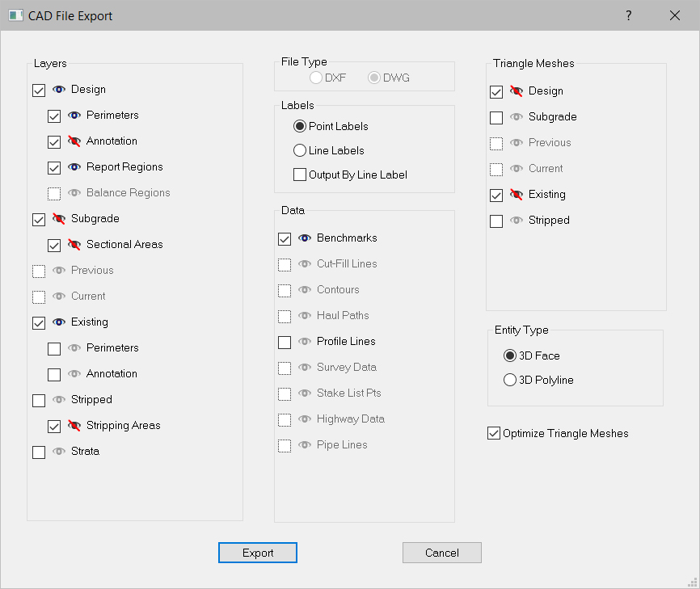
Task: Click the Stripping Areas crossed-eye icon
Action: pyautogui.click(x=74, y=426)
